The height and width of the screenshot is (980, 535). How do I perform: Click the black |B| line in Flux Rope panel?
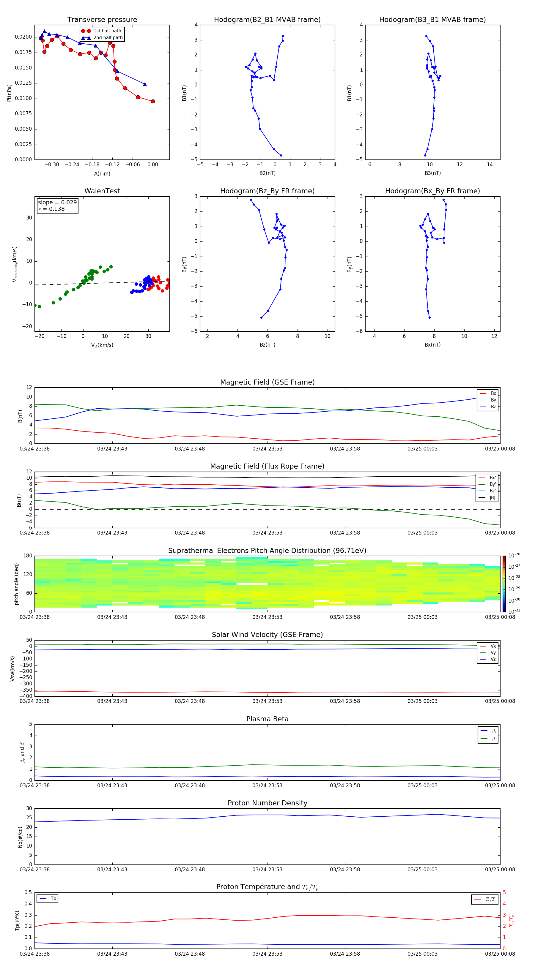click(x=267, y=477)
